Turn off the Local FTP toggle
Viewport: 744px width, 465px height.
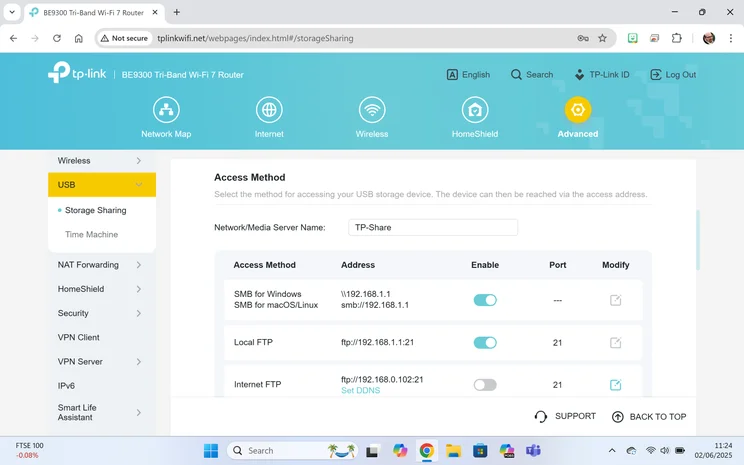pos(485,343)
